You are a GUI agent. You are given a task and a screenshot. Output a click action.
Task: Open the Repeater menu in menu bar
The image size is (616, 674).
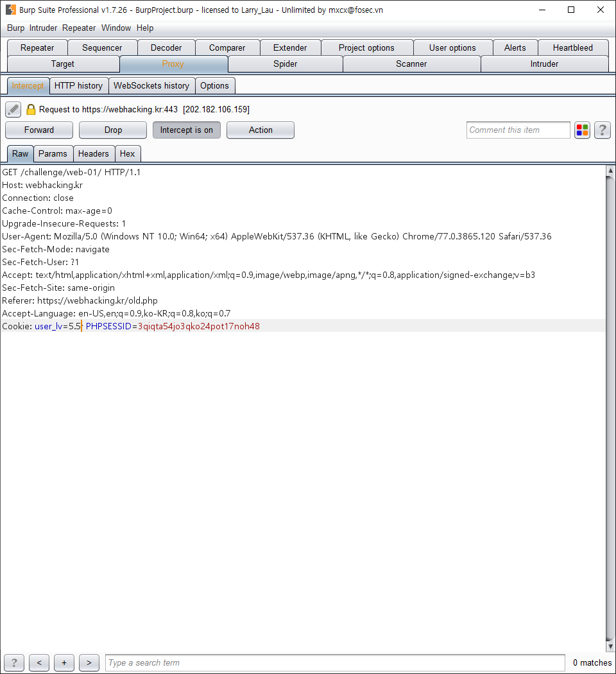[x=79, y=28]
